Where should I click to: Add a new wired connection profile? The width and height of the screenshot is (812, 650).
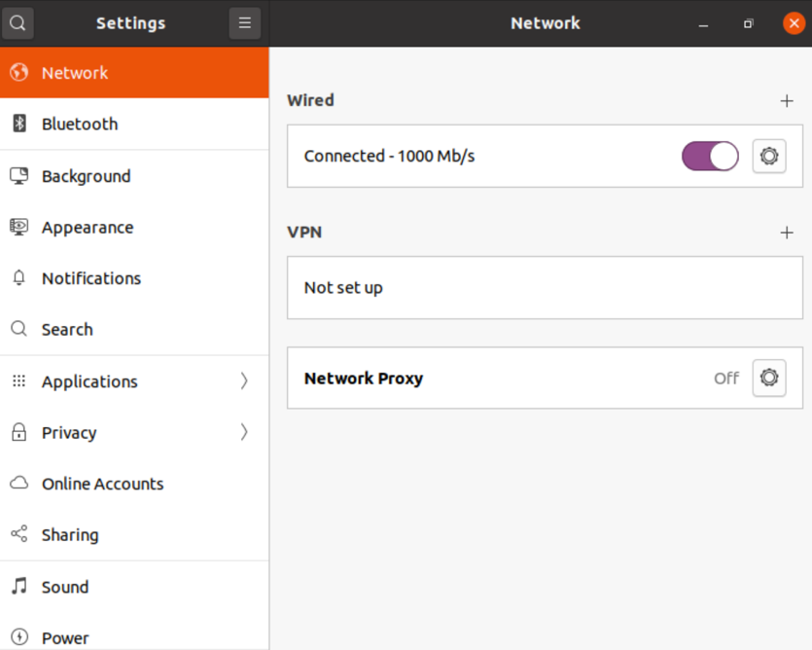787,100
